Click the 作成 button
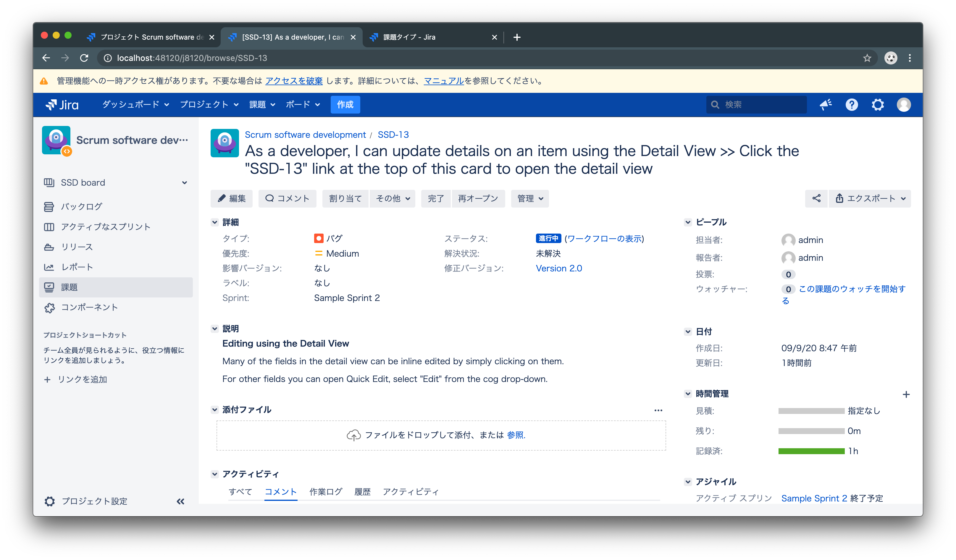Image resolution: width=956 pixels, height=560 pixels. click(x=345, y=105)
